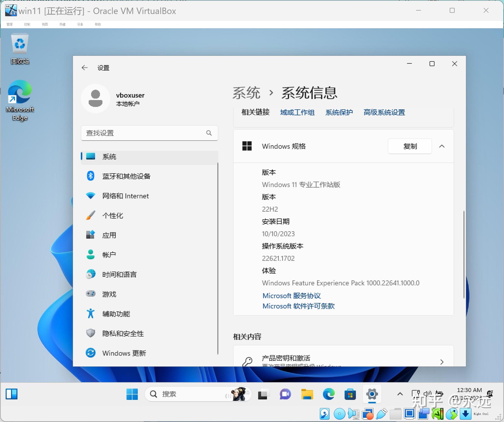Click the hard disk activity status icon
The width and height of the screenshot is (504, 422).
(x=325, y=414)
